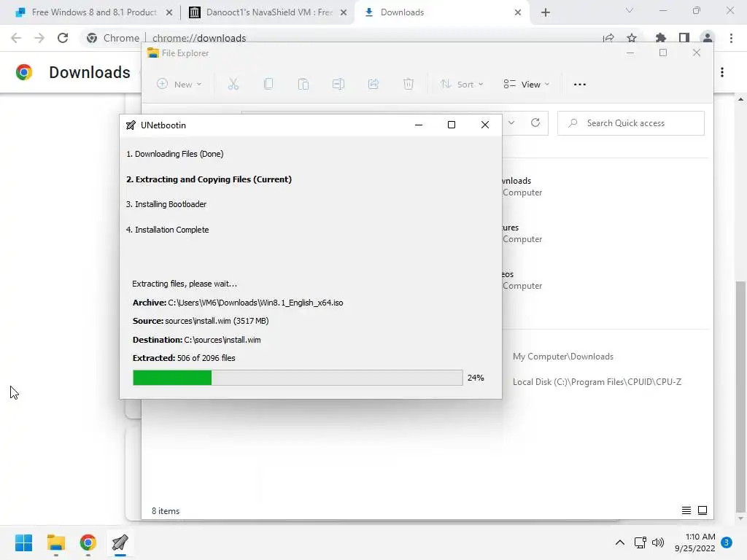Click the '8 items' status bar text
747x560 pixels.
pyautogui.click(x=166, y=511)
